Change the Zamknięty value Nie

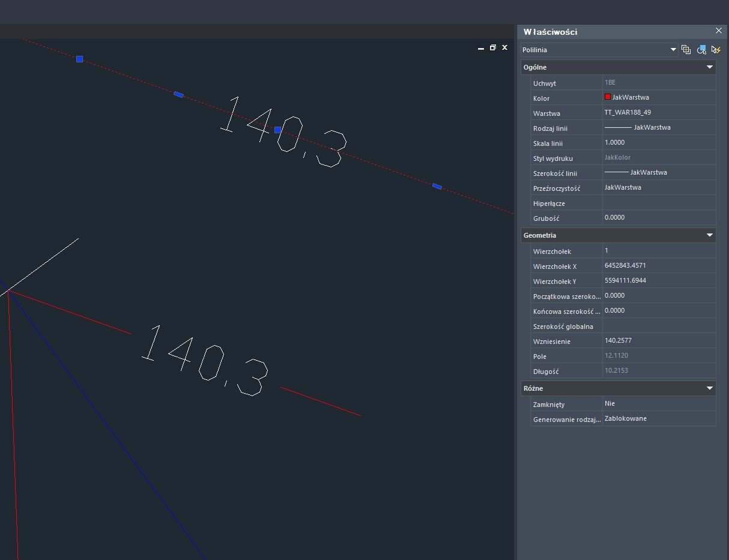[659, 403]
